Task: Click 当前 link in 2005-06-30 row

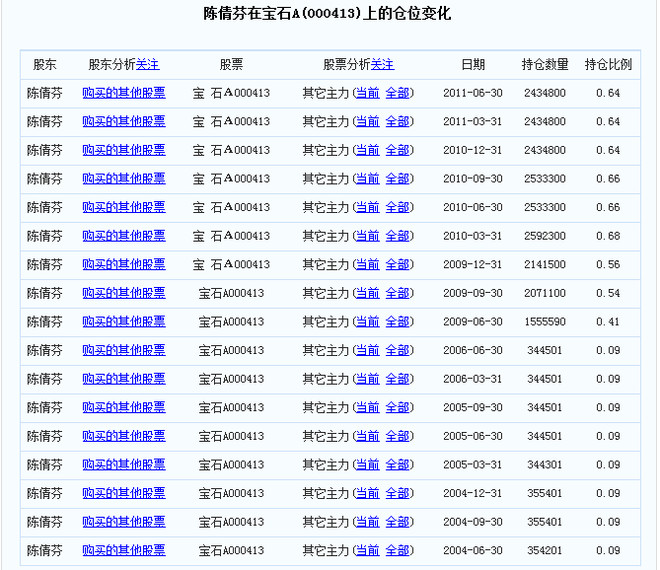Action: (368, 436)
